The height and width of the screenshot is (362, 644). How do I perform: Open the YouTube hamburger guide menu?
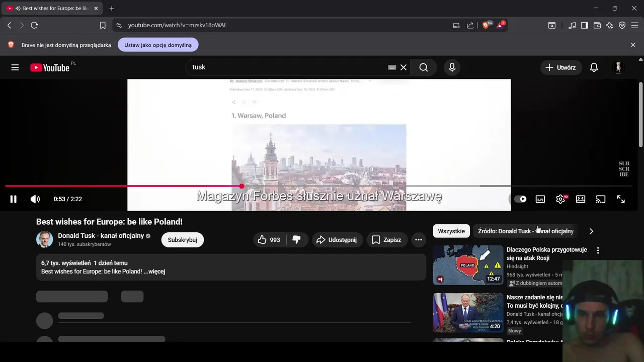(15, 67)
